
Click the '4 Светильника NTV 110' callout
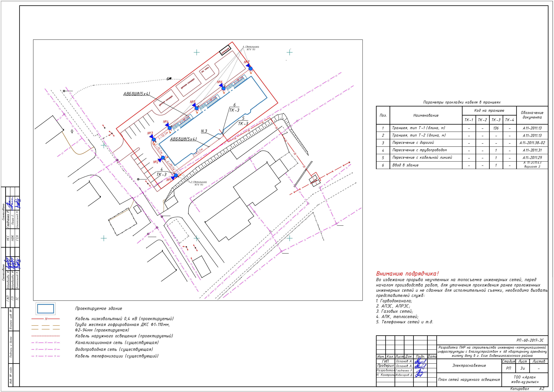tap(251, 48)
